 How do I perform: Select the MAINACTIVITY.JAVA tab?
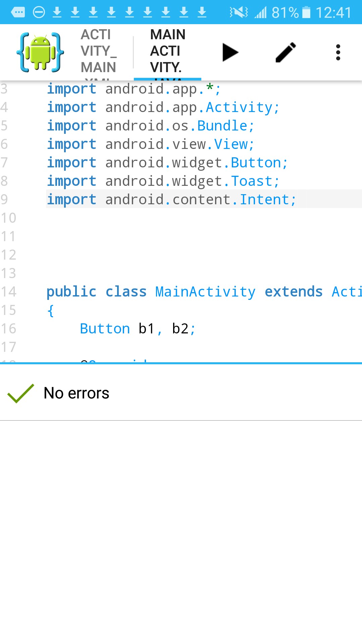[x=167, y=52]
